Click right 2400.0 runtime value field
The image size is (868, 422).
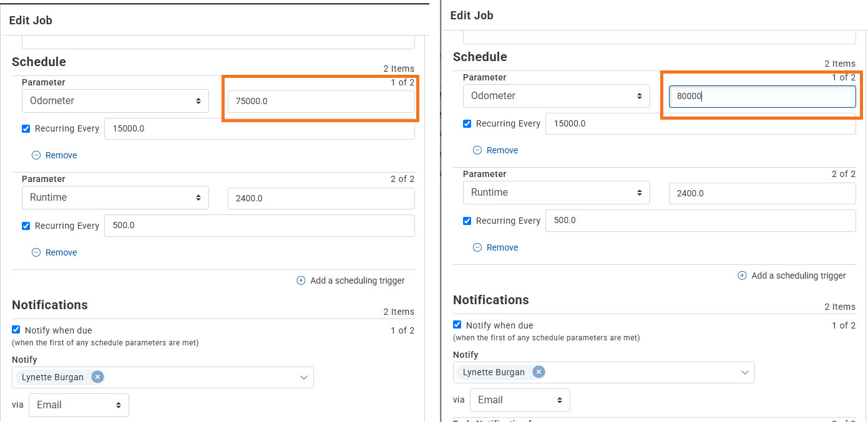pyautogui.click(x=763, y=193)
